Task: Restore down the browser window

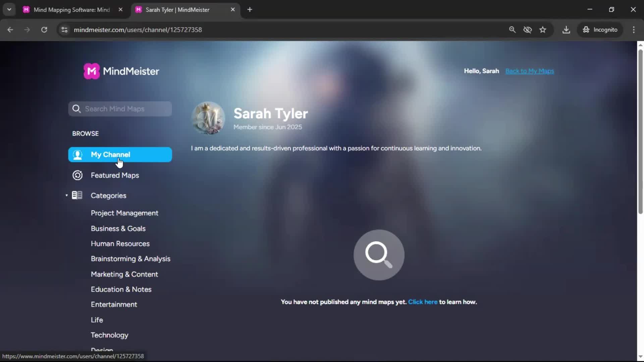Action: pyautogui.click(x=611, y=9)
